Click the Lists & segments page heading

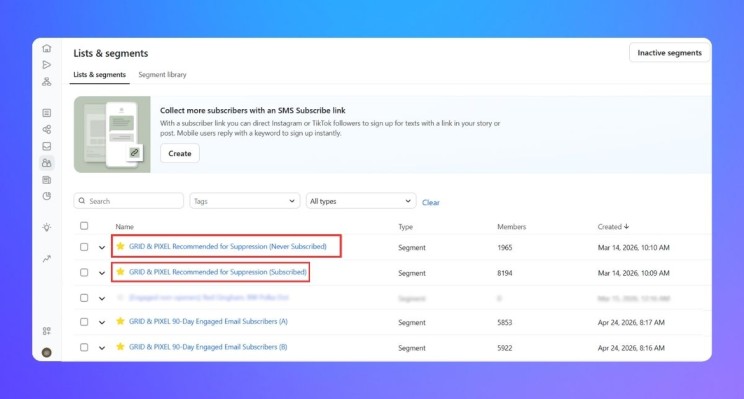coord(111,53)
